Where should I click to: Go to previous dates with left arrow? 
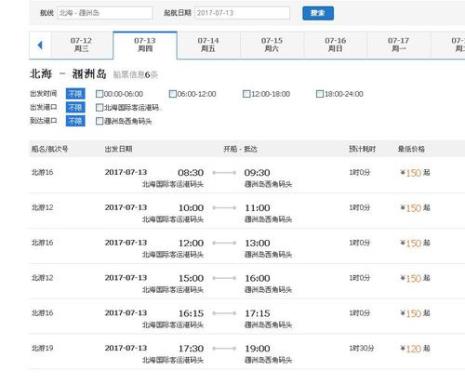point(40,45)
